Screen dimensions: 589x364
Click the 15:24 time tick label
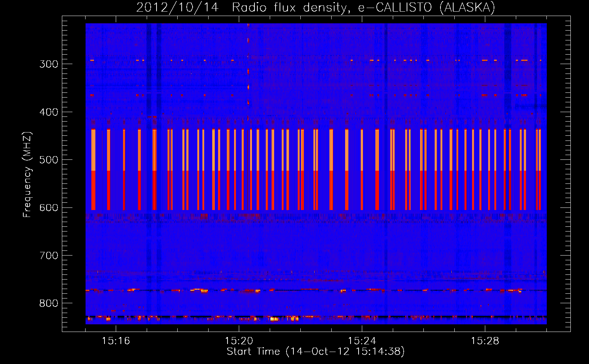(362, 341)
